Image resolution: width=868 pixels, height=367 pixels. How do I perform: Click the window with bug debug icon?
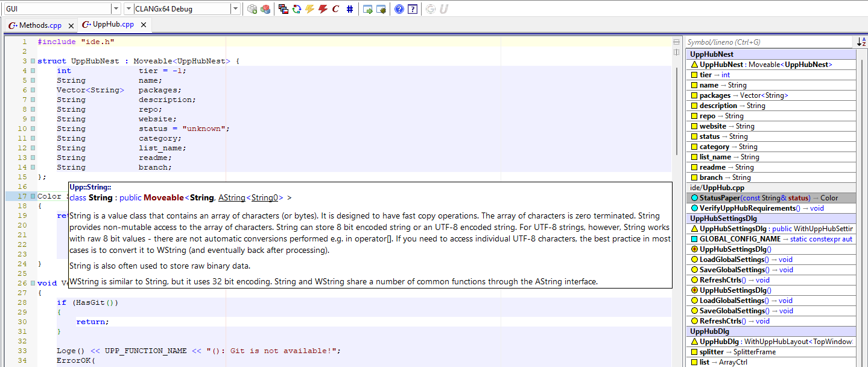pos(381,9)
